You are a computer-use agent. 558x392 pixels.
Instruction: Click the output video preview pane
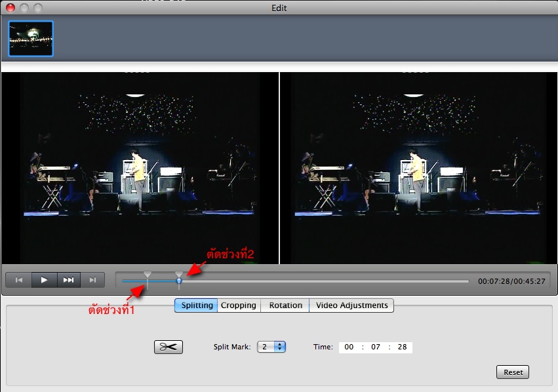pyautogui.click(x=418, y=168)
